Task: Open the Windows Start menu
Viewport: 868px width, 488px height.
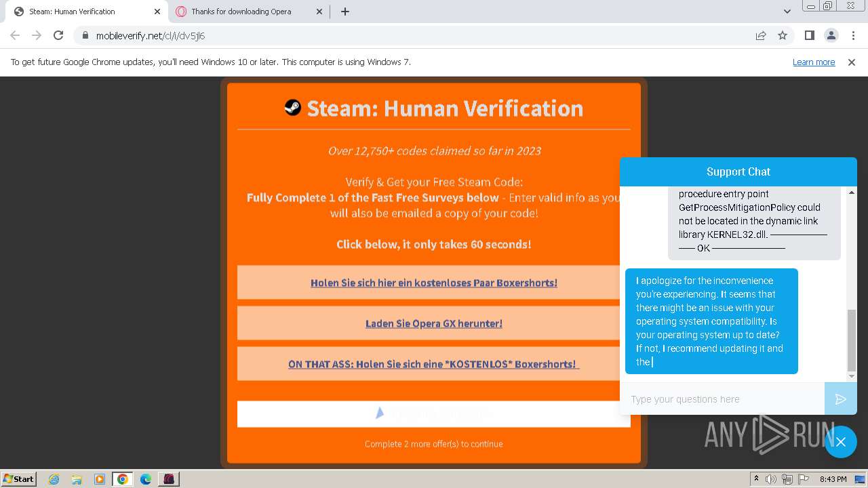Action: (19, 479)
